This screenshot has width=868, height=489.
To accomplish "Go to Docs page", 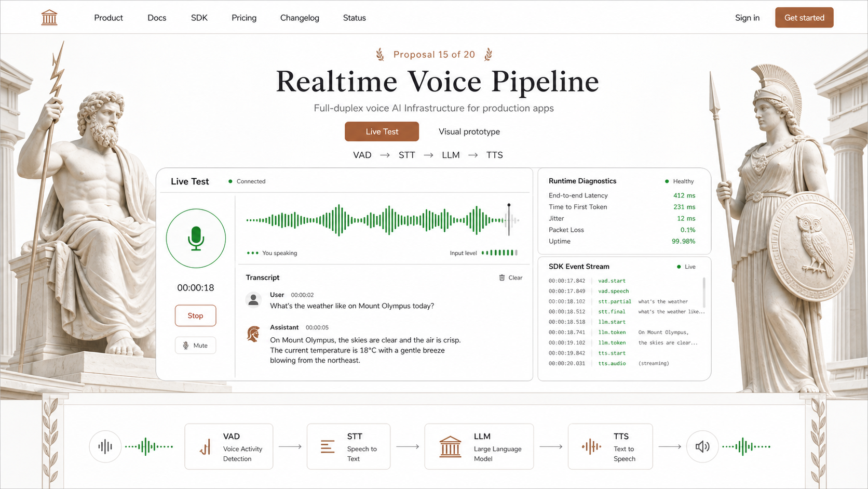I will (x=157, y=18).
